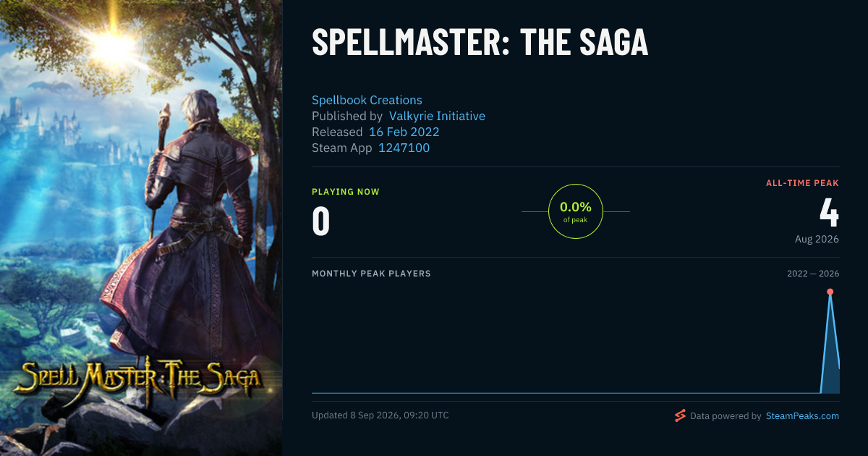Screen dimensions: 868x456
Task: Open Valkyrie Initiative publisher link
Action: tap(437, 116)
